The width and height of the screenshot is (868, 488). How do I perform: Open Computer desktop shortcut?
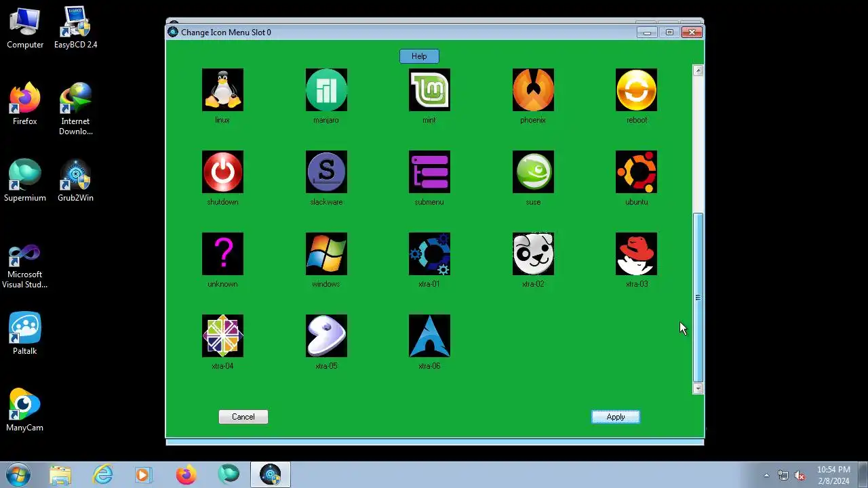25,28
